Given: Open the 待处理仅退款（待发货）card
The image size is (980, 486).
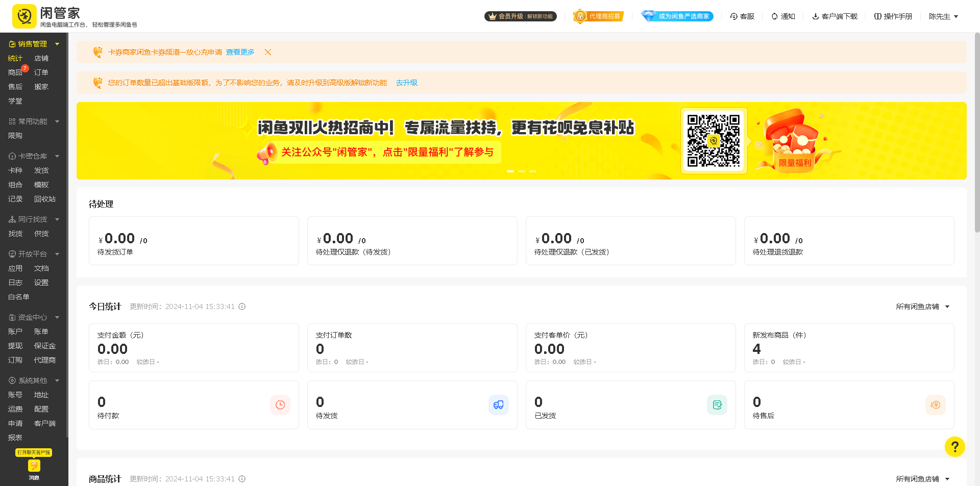Looking at the screenshot, I should click(x=412, y=241).
